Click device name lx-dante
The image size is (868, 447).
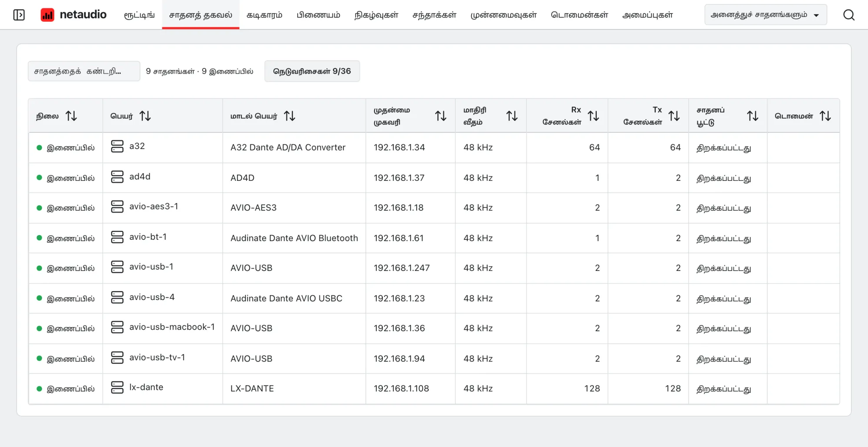click(x=146, y=387)
